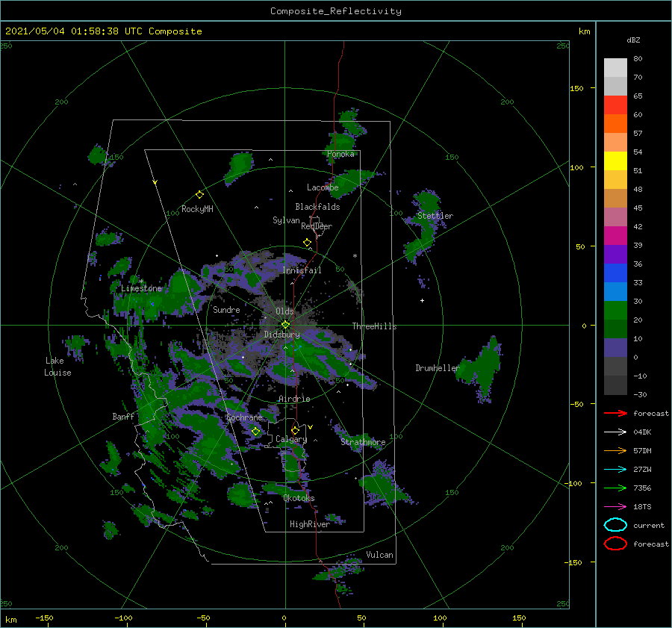Click the yellow v marker northeast of Calgary
The image size is (672, 628).
tap(311, 427)
